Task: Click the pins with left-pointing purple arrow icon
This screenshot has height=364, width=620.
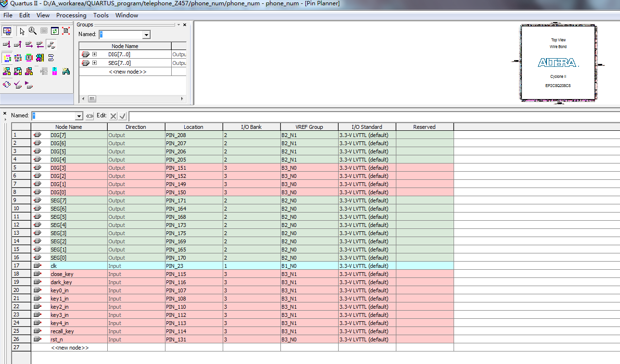Action: point(40,45)
